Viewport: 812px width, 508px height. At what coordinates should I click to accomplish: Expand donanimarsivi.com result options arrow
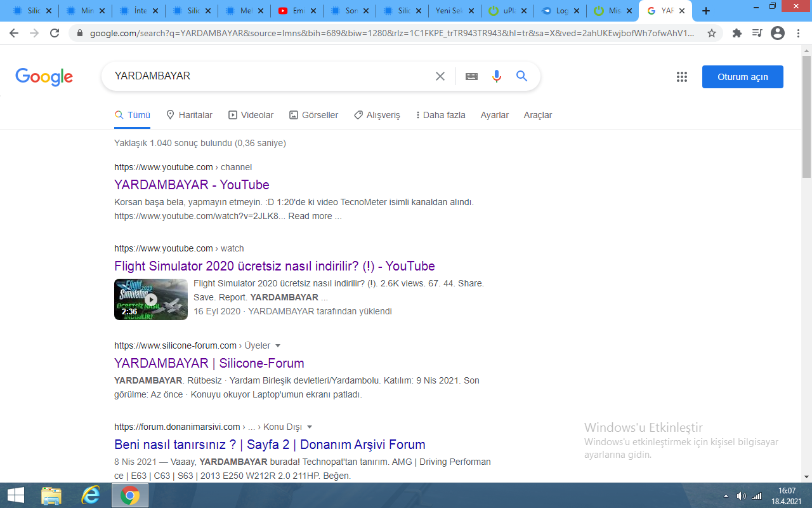tap(310, 427)
